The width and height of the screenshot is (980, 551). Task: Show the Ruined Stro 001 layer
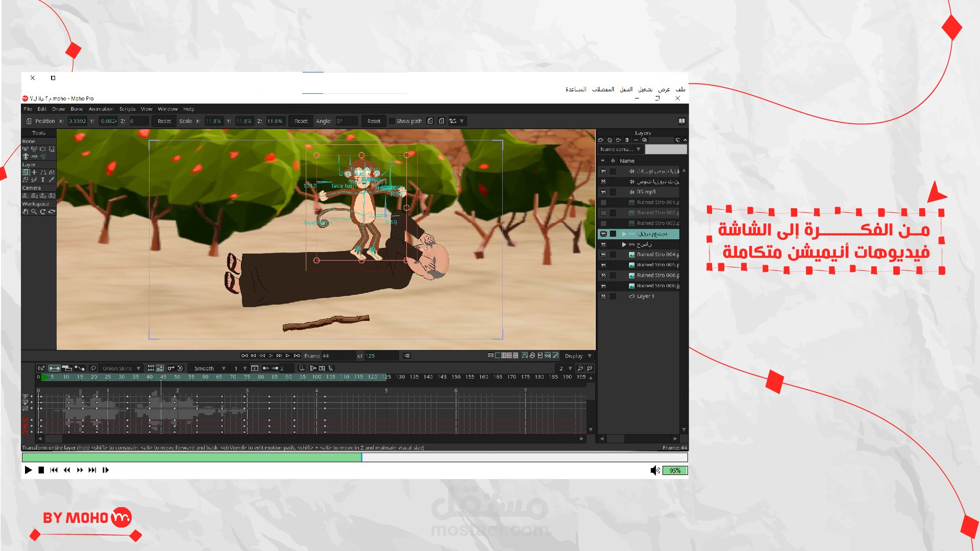coord(603,203)
